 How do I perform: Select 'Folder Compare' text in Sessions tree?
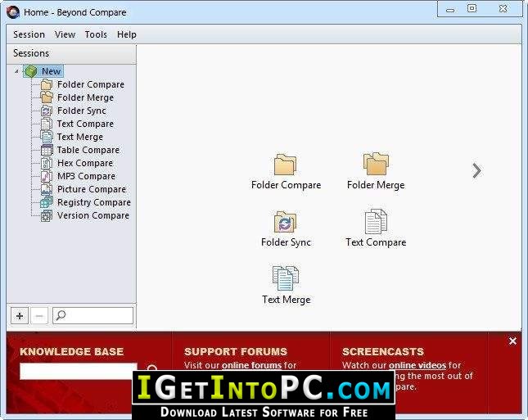pyautogui.click(x=91, y=84)
